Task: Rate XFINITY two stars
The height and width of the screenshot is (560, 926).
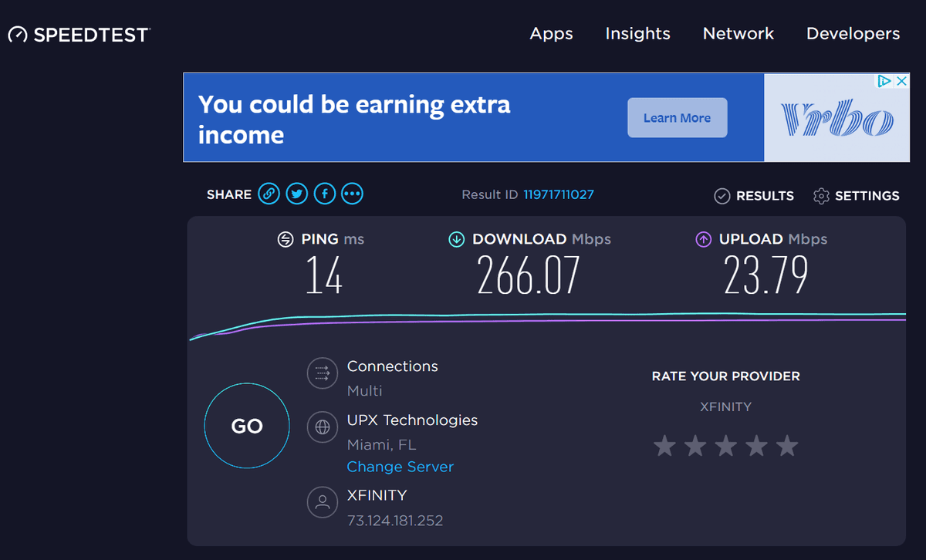Action: 694,445
